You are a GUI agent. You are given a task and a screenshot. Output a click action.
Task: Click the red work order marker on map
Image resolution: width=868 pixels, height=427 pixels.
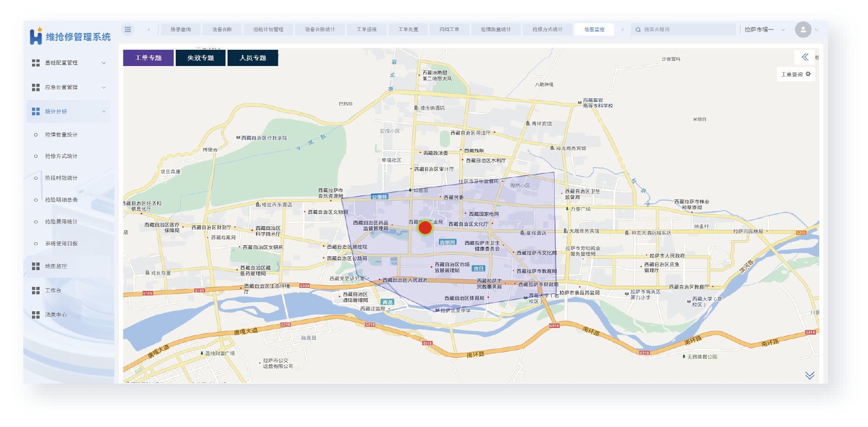(x=425, y=227)
